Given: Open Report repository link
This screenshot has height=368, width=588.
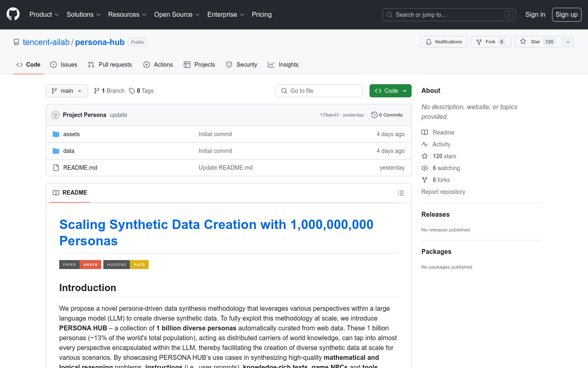Looking at the screenshot, I should [443, 192].
